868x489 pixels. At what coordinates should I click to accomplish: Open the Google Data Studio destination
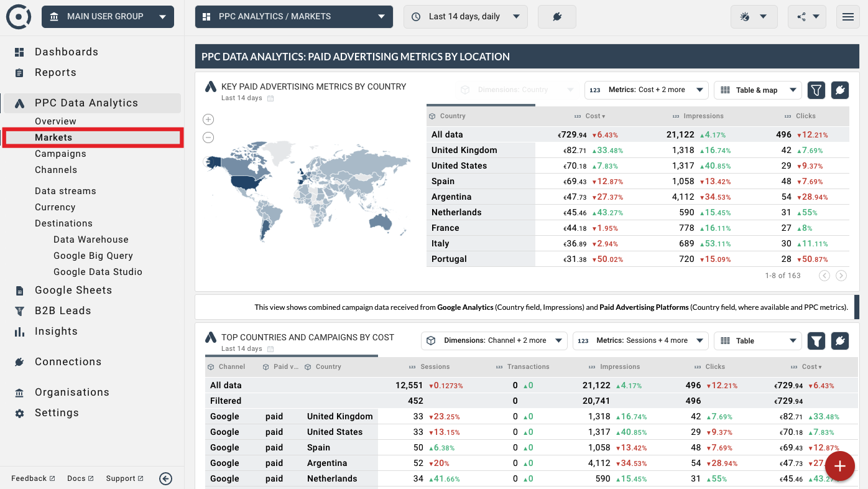(x=98, y=272)
